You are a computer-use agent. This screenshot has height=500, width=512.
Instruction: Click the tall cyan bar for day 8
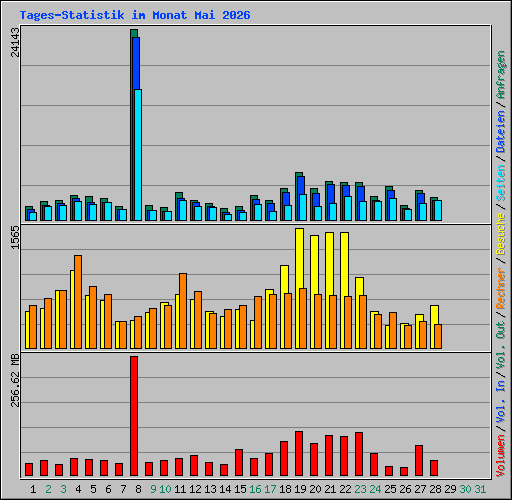point(138,155)
